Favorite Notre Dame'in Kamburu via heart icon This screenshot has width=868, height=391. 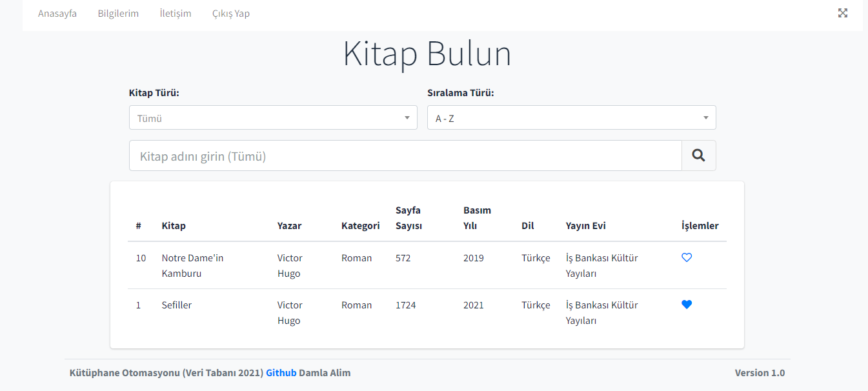(x=687, y=257)
